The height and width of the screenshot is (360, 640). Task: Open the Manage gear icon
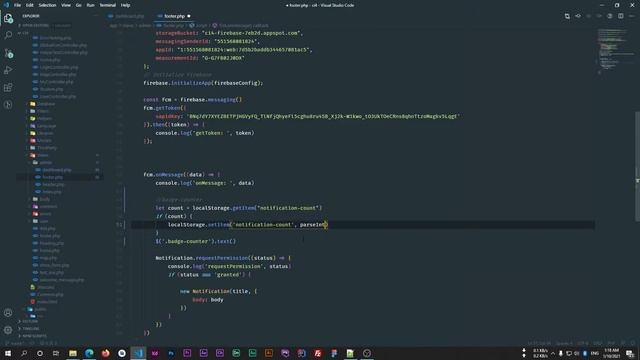pos(8,330)
